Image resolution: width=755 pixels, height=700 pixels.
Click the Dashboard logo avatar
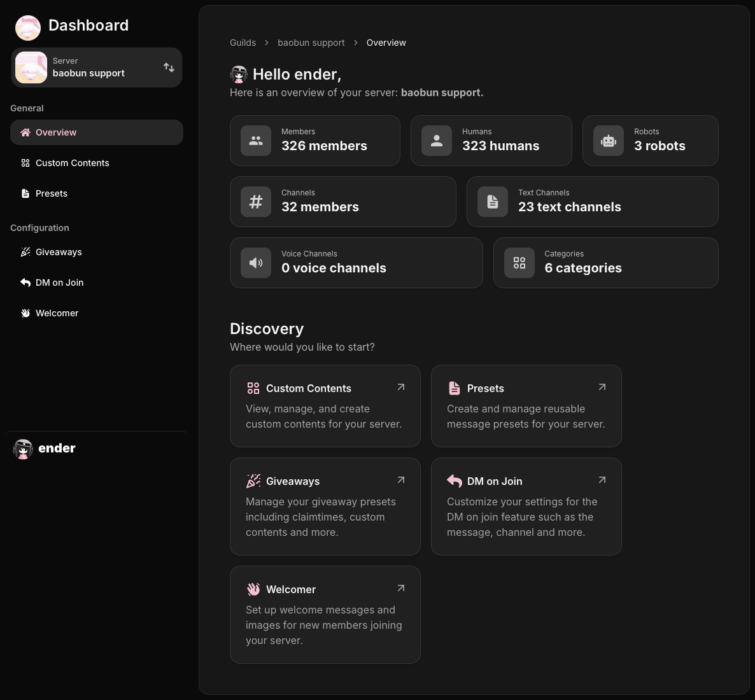tap(27, 27)
